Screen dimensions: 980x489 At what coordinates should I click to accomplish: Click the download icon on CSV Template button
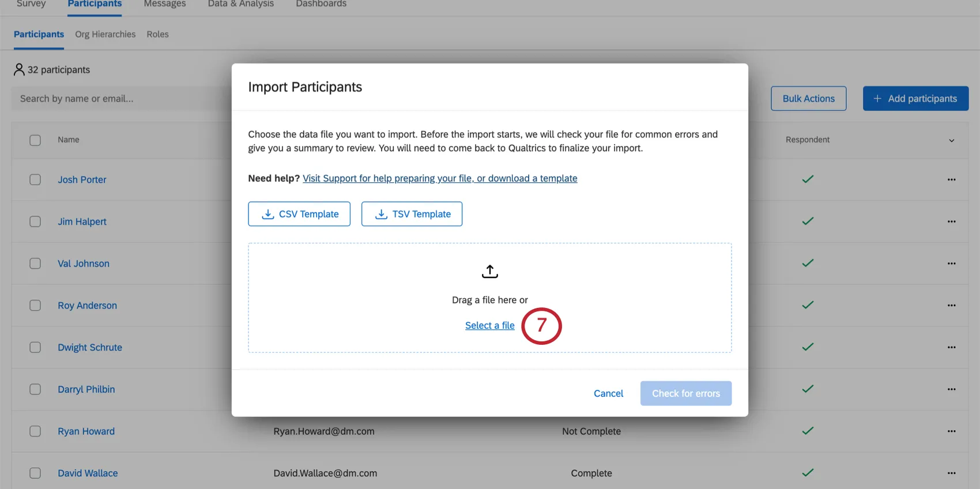pyautogui.click(x=267, y=214)
